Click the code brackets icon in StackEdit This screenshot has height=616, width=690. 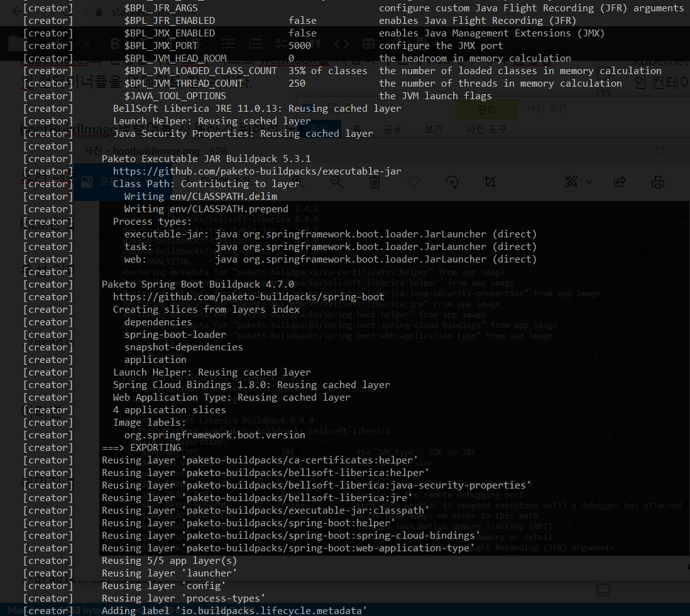pyautogui.click(x=341, y=44)
